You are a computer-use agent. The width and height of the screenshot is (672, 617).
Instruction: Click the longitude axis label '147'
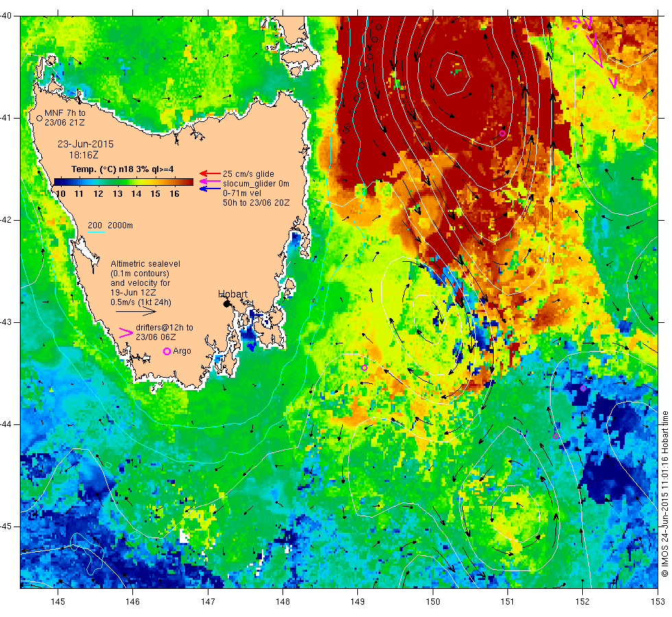click(x=208, y=602)
